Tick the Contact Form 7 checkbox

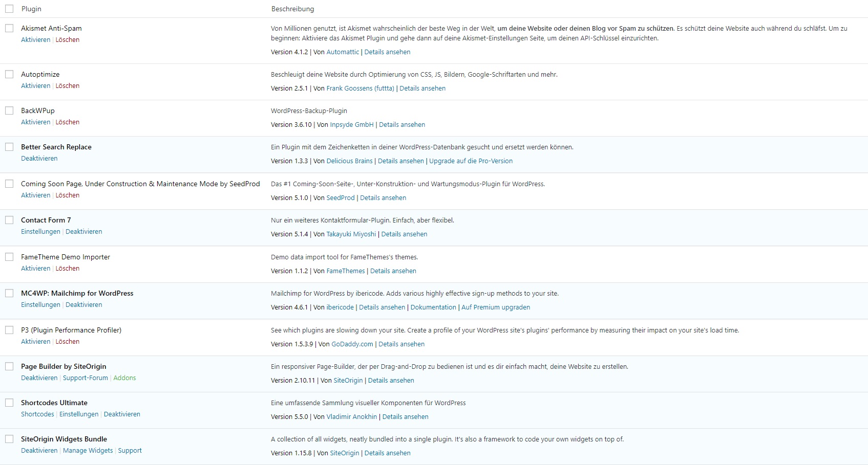point(9,220)
